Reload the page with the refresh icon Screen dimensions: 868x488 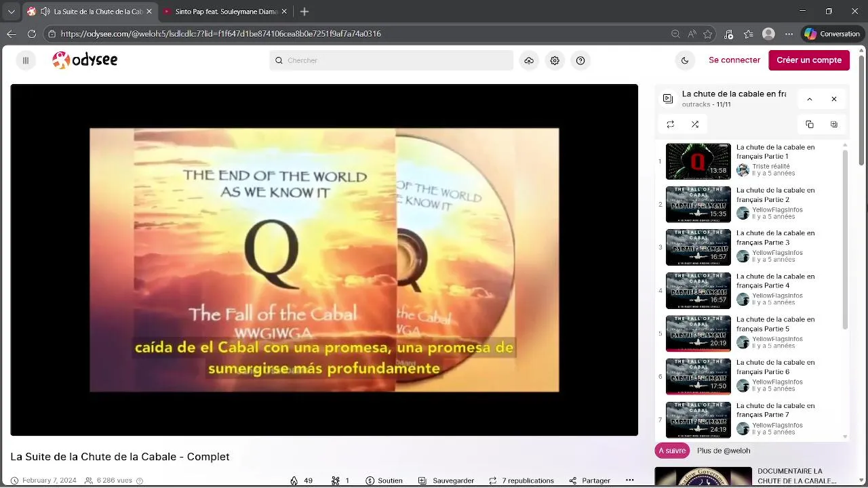coord(32,33)
